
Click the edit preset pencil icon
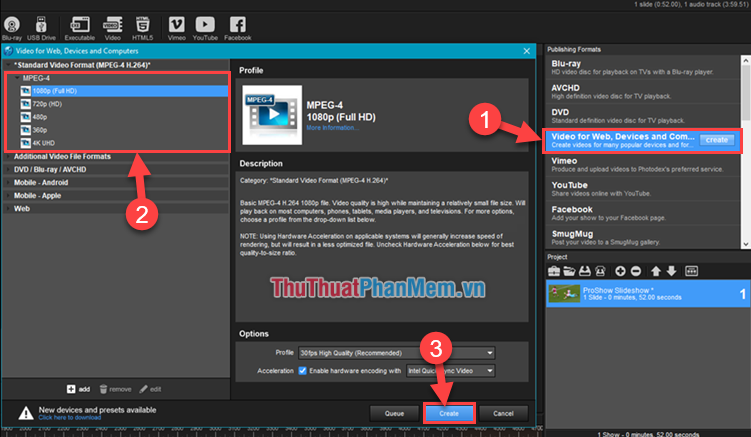pos(143,389)
